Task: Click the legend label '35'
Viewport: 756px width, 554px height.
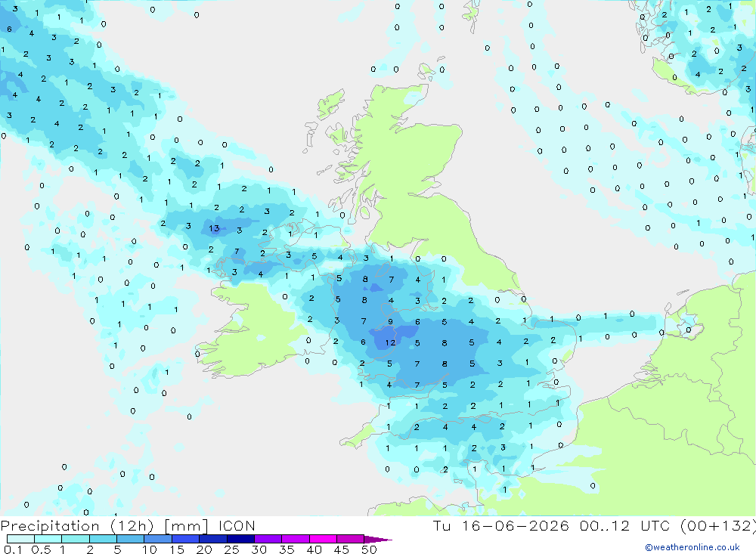Action: click(x=287, y=549)
